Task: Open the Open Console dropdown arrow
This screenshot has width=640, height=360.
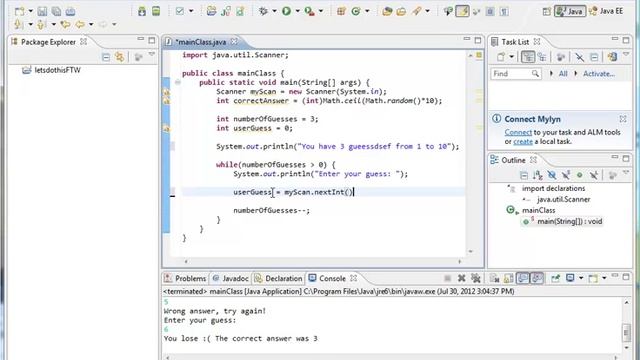Action: [604, 278]
